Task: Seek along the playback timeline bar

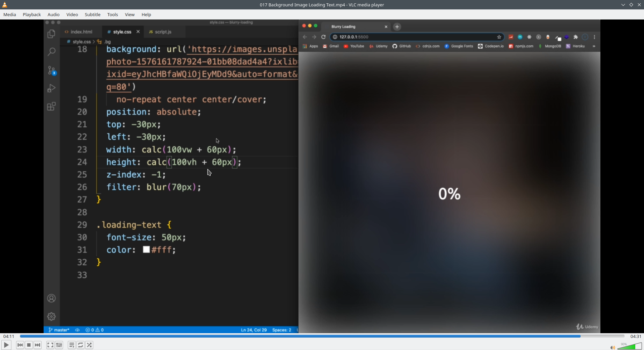Action: tap(322, 336)
